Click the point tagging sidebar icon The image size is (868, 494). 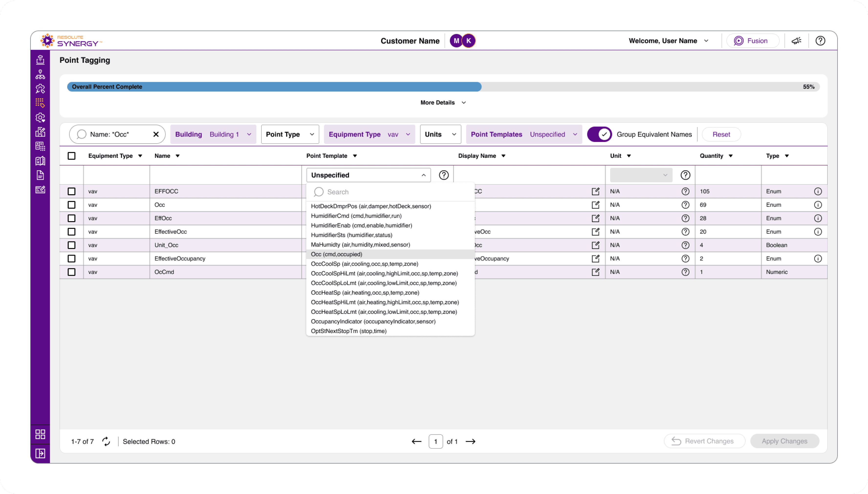tap(40, 103)
